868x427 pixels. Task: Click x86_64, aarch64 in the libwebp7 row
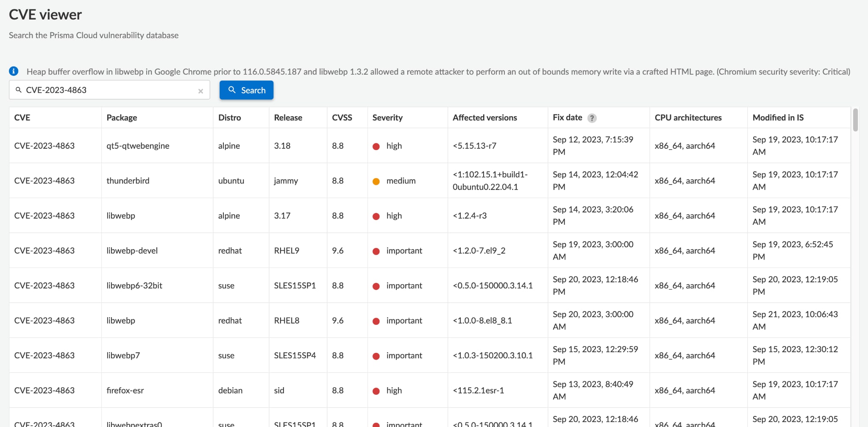pos(684,356)
